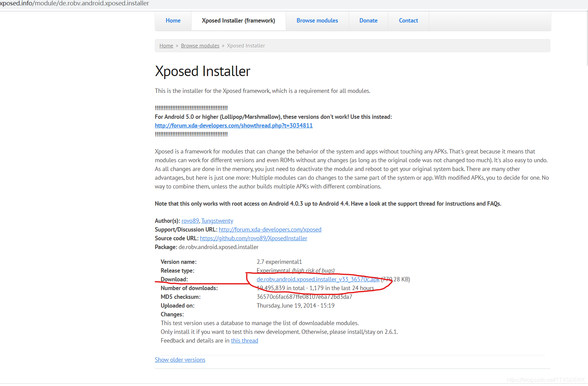Click 'Xposed Installer' breadcrumb text
The image size is (588, 386).
click(246, 46)
